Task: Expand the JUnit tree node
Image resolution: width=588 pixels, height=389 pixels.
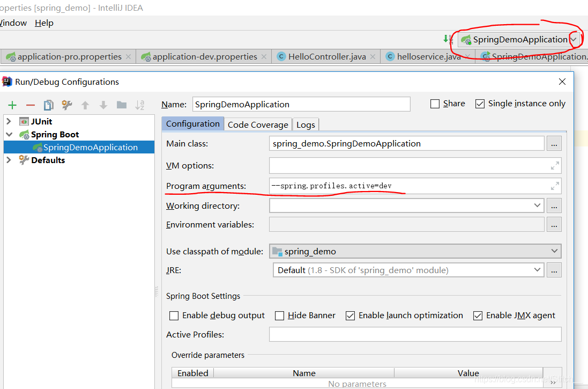Action: coord(9,121)
